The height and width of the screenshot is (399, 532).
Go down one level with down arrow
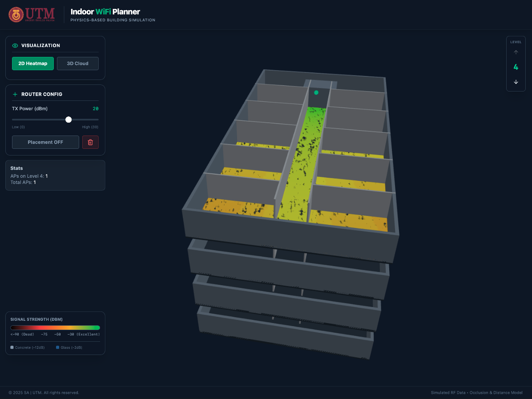coord(516,82)
